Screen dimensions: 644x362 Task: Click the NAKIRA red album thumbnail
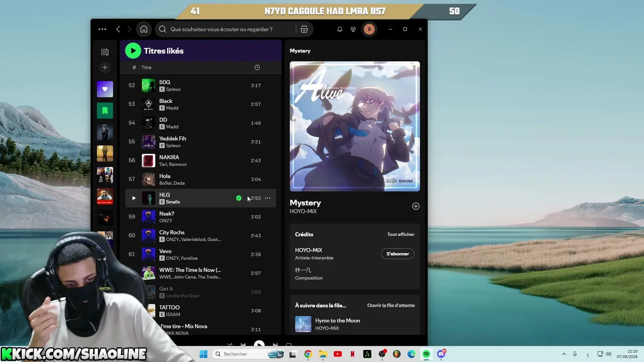tap(148, 160)
